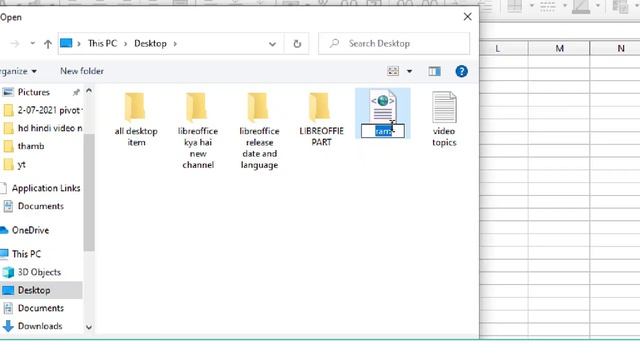Toggle the preview pane icon

coord(434,71)
